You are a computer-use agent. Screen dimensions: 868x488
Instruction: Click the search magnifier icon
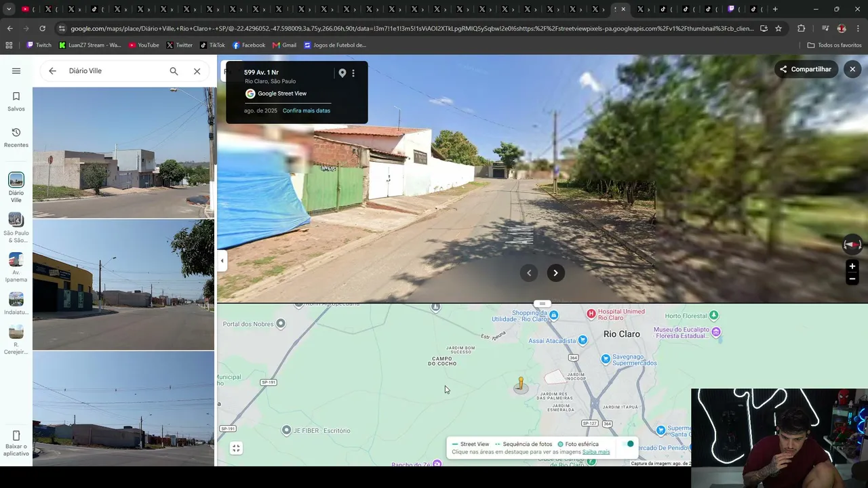[x=174, y=70]
